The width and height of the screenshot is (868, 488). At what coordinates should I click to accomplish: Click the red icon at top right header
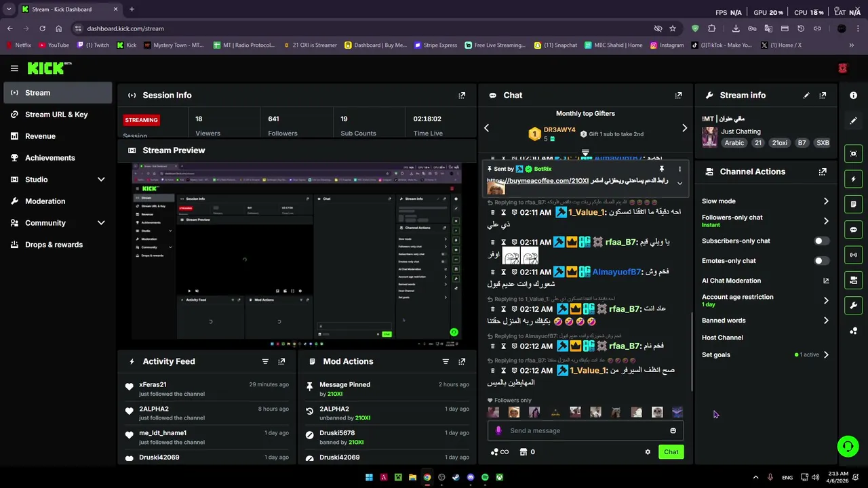pyautogui.click(x=842, y=68)
